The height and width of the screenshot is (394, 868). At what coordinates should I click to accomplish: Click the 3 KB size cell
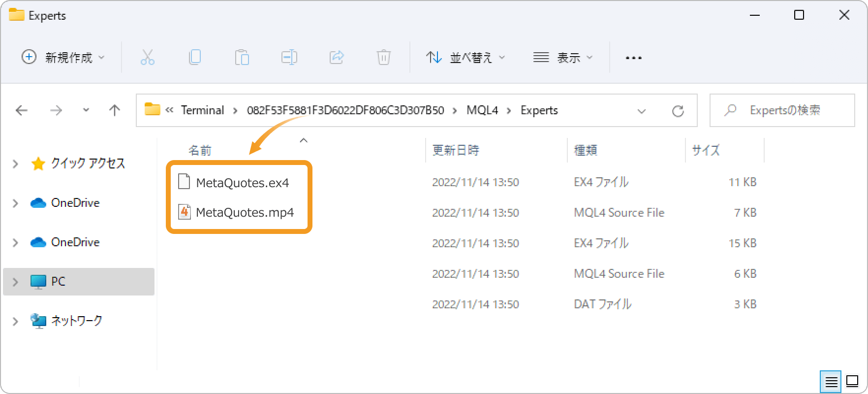[745, 304]
